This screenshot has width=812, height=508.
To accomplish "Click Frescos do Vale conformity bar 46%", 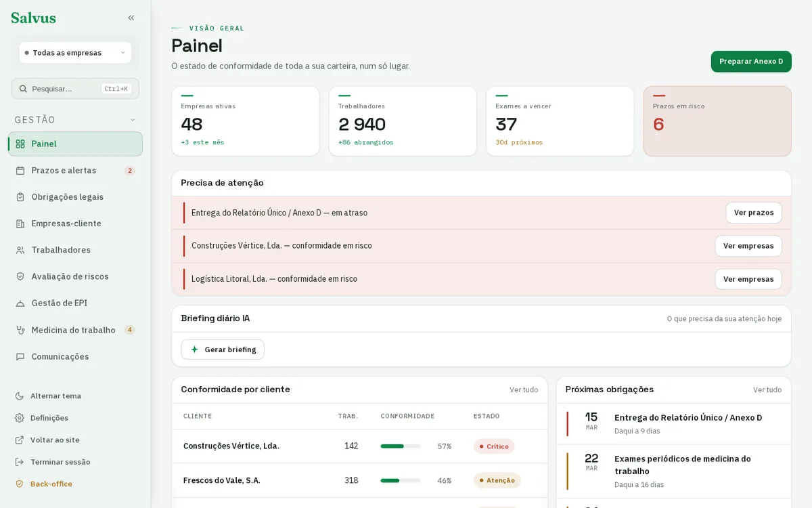I will [401, 480].
